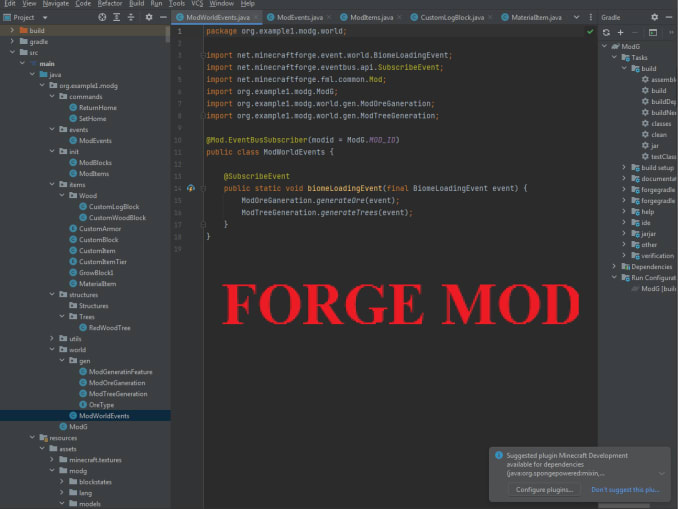The height and width of the screenshot is (509, 680).
Task: Switch to ModEvents.java tab
Action: pyautogui.click(x=300, y=17)
